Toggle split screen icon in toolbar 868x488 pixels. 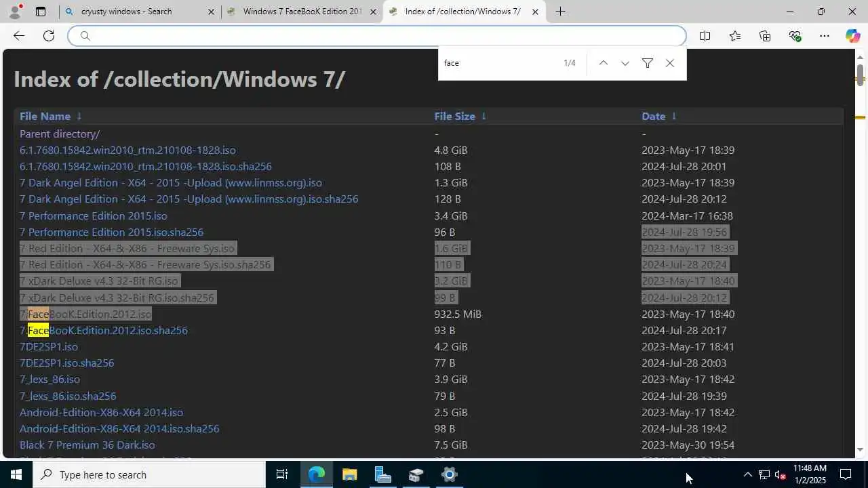coord(705,36)
